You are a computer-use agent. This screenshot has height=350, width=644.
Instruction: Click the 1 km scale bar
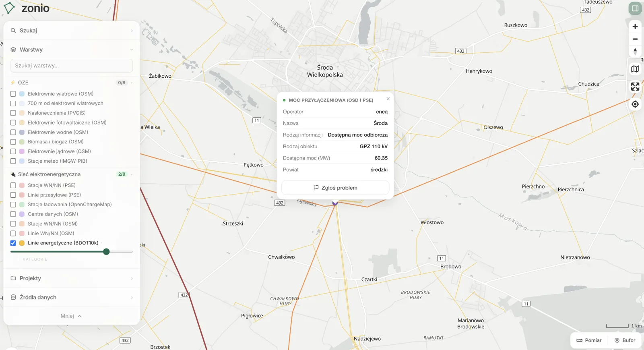tap(624, 326)
